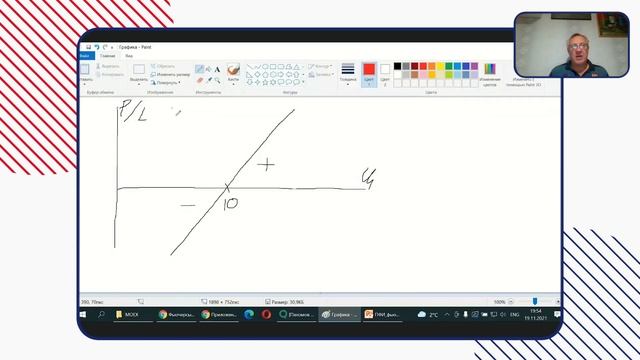Switch to the View ribbon tab
640x360 pixels.
tap(129, 56)
